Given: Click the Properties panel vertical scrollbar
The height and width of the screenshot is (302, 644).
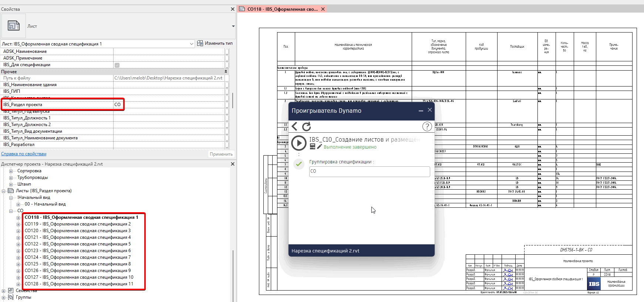Looking at the screenshot, I should click(233, 100).
